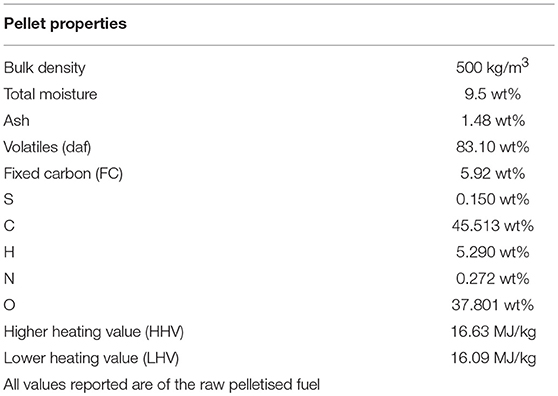Click the 9.5 wt% moisture value
Viewport: 558px width, 396px height.
tap(493, 94)
